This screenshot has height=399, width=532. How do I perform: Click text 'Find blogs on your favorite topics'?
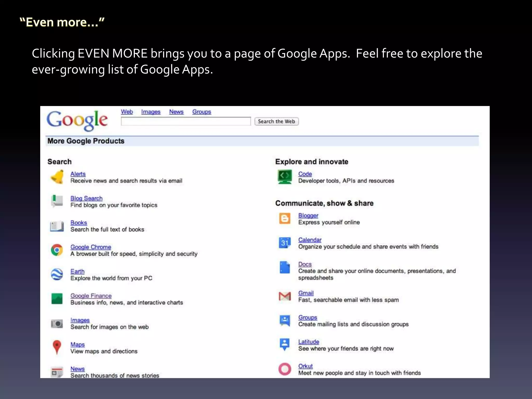114,205
